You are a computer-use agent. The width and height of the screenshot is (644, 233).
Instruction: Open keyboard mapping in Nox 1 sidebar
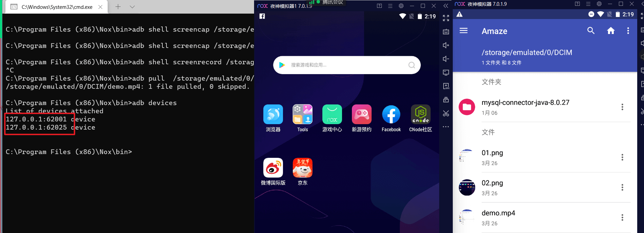tap(446, 32)
